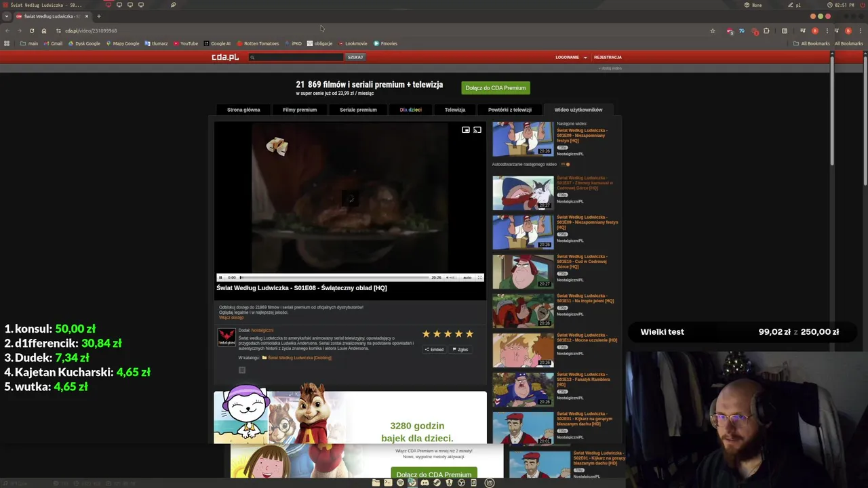Open a new browser tab with plus icon
Viewport: 868px width, 488px height.
98,16
